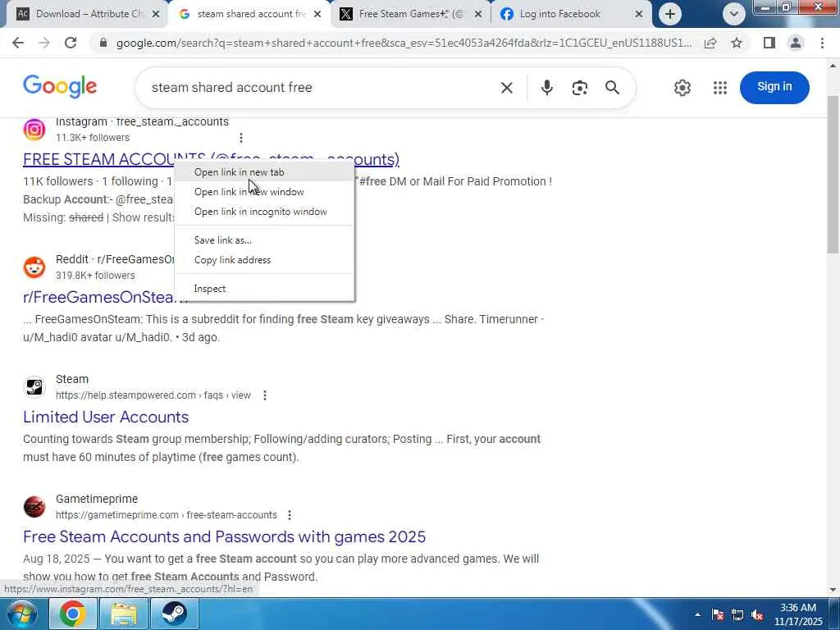Open more options for the Steam result
This screenshot has height=630, width=840.
[265, 395]
